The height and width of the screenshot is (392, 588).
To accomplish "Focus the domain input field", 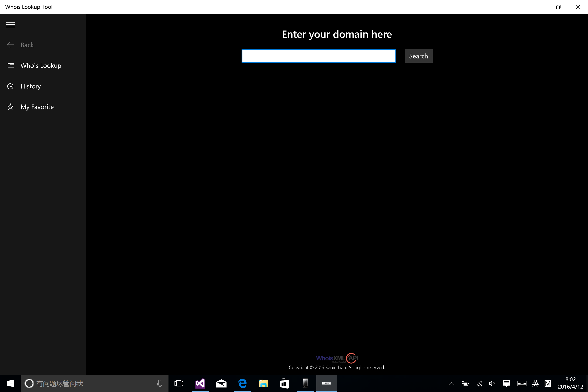I will (x=319, y=56).
